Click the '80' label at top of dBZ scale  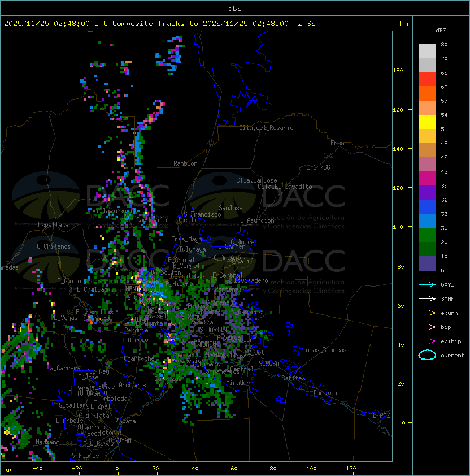tap(444, 44)
